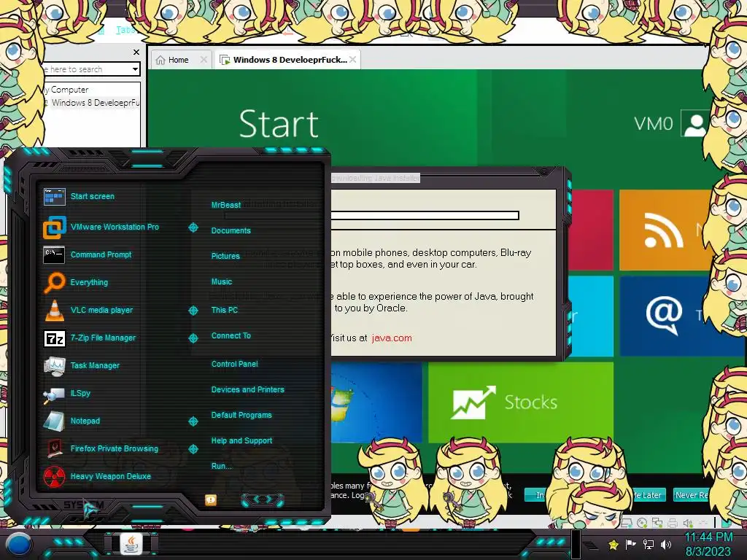The width and height of the screenshot is (747, 560).
Task: Open Devices and Printers
Action: [x=248, y=389]
